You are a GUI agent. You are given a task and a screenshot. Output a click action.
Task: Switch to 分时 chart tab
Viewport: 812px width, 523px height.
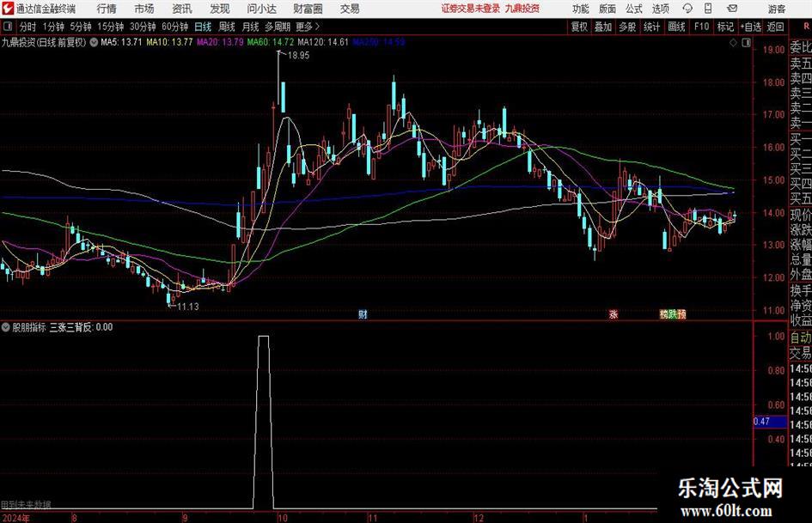pos(28,27)
